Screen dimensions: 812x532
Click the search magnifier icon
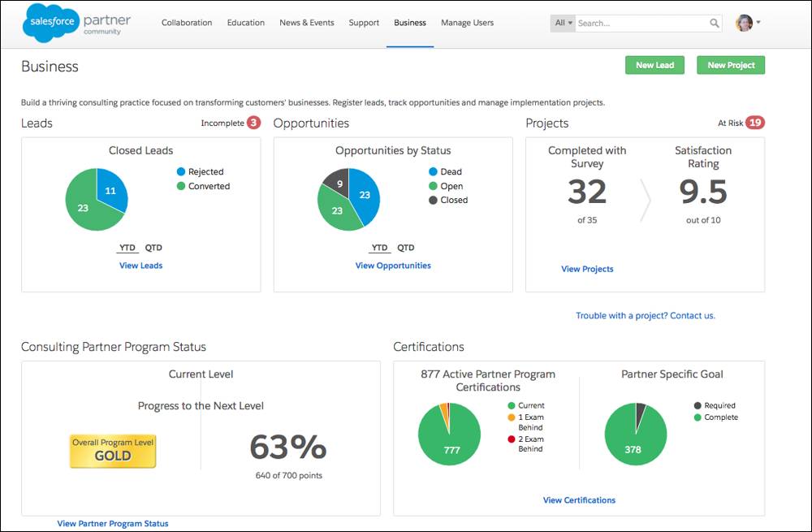tap(714, 23)
